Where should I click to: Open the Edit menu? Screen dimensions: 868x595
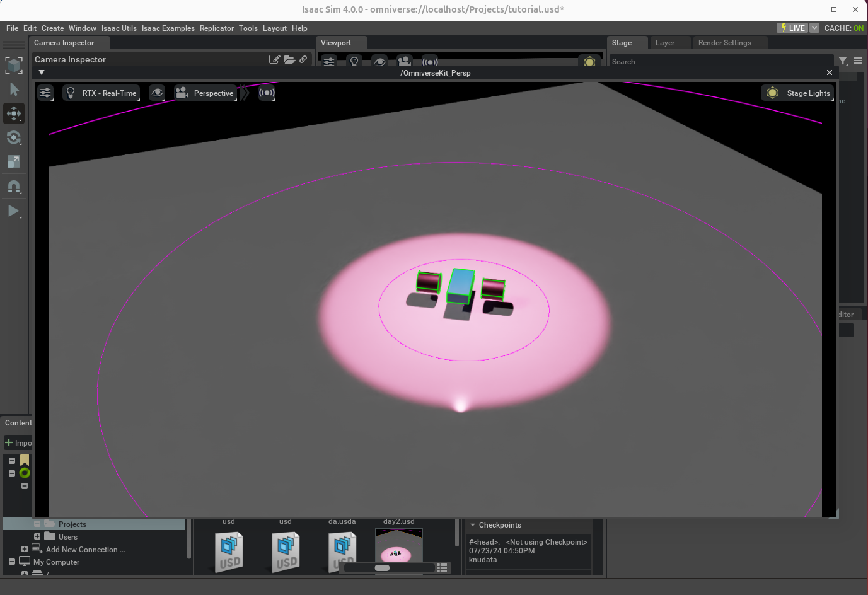[x=30, y=28]
